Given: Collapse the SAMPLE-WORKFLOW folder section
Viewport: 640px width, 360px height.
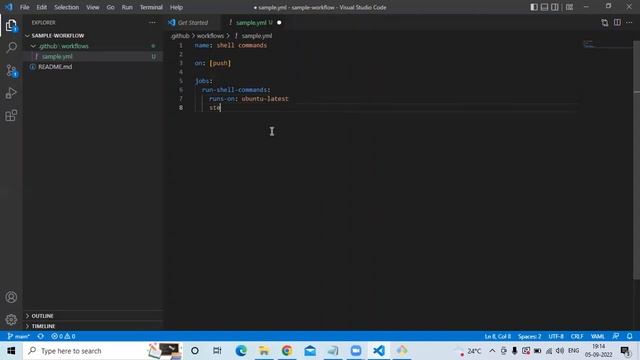Looking at the screenshot, I should pyautogui.click(x=94, y=36).
